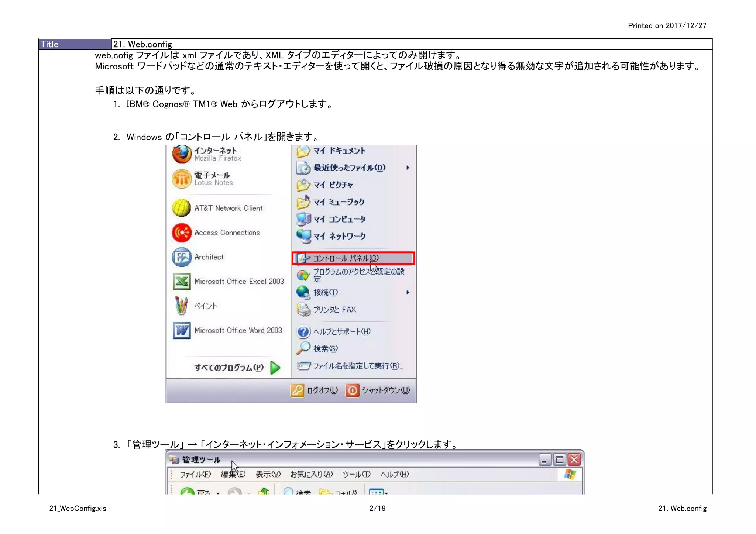
Task: Click the シャットダウン button
Action: click(x=378, y=390)
